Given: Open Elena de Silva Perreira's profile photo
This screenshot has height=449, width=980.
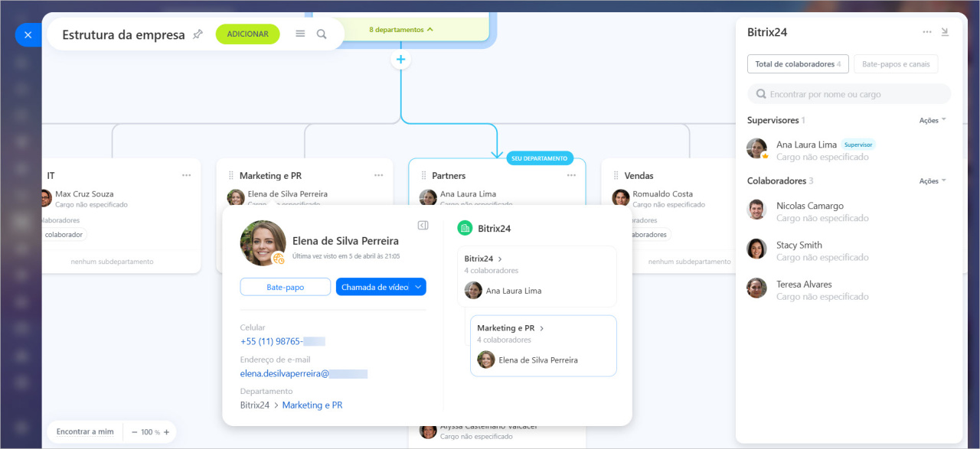Looking at the screenshot, I should (x=263, y=242).
